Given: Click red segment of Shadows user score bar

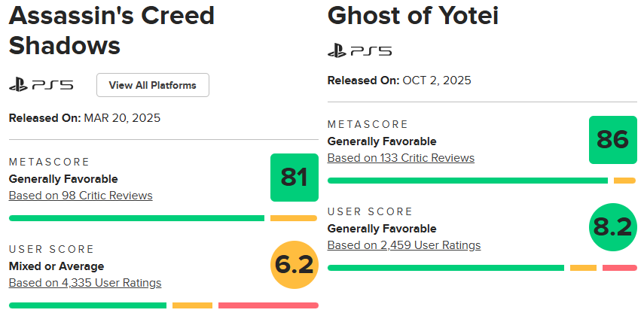Looking at the screenshot, I should pos(268,305).
